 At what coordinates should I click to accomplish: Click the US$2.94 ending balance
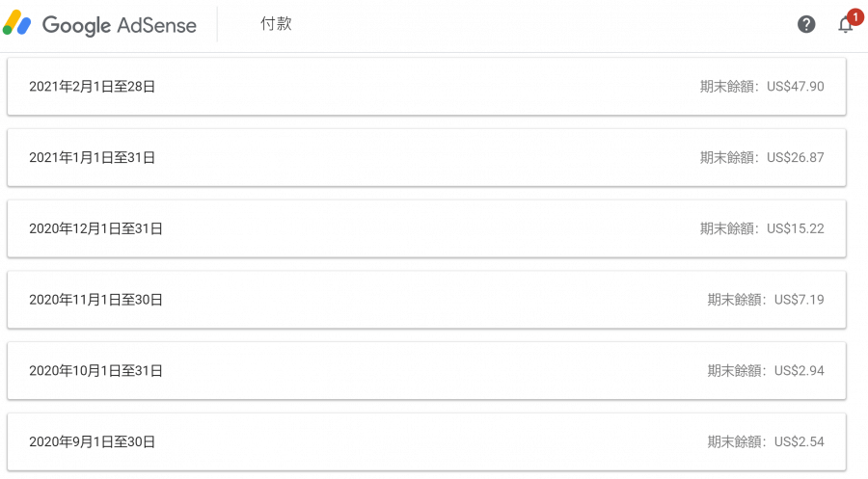tap(799, 371)
